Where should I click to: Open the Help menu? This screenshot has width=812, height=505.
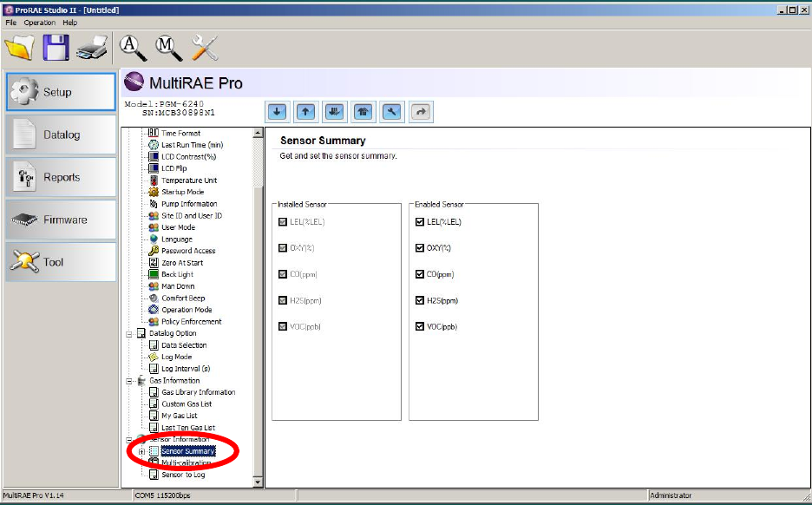pyautogui.click(x=70, y=23)
